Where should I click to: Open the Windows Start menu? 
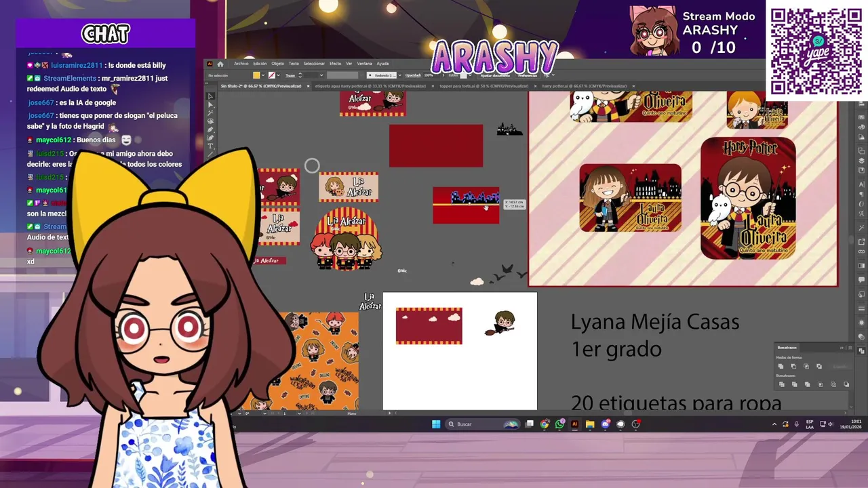[x=436, y=424]
